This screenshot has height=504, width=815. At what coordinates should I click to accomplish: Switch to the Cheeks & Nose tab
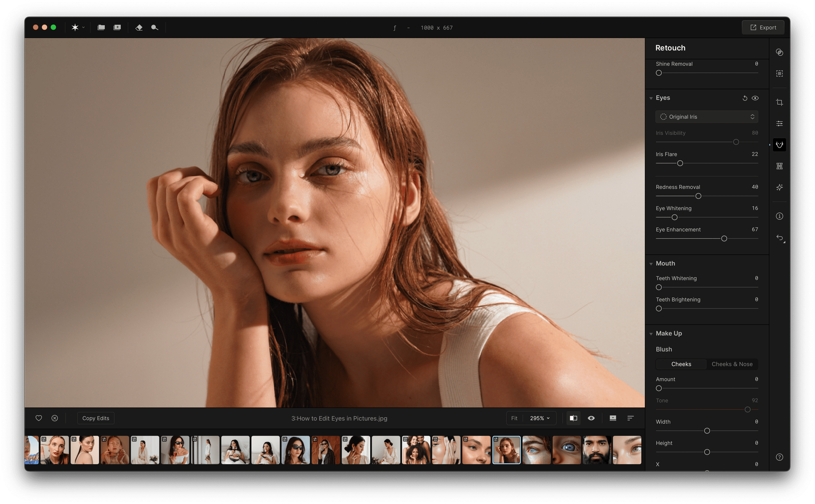coord(732,364)
